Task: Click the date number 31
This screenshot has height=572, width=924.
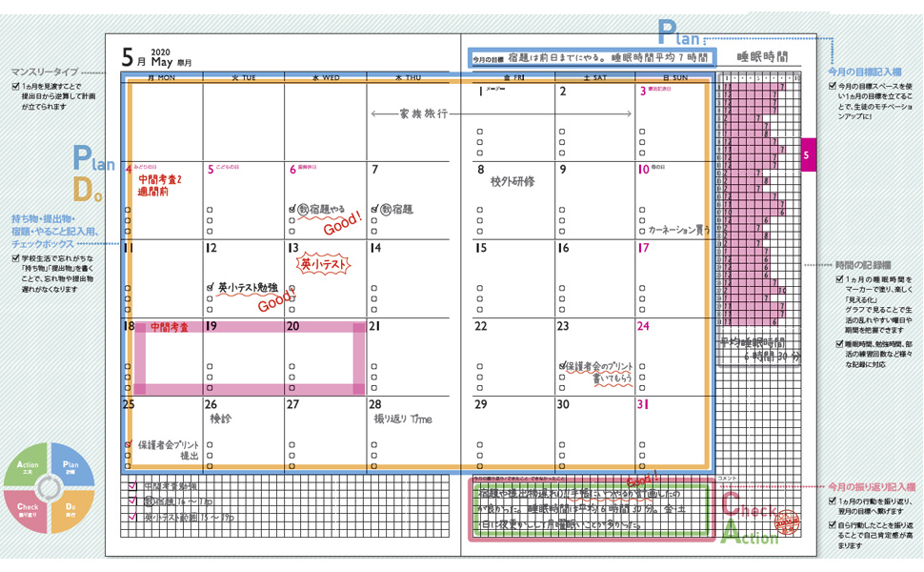Action: (644, 404)
